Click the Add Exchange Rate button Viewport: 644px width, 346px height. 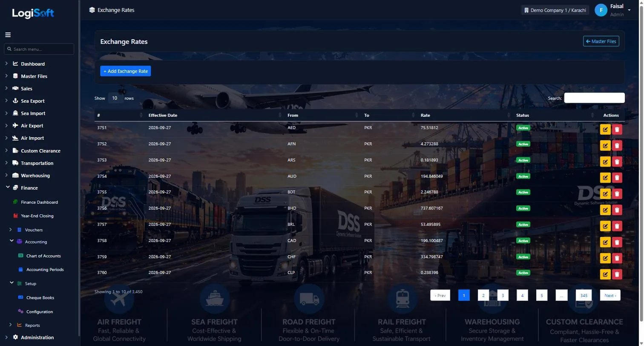[x=126, y=71]
